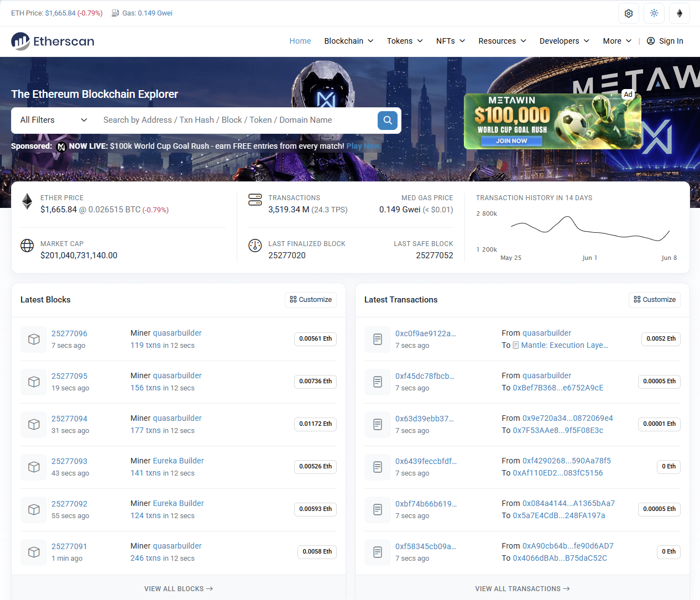700x600 pixels.
Task: Click the document icon for txn 0xbf74b66b619
Action: (x=378, y=509)
